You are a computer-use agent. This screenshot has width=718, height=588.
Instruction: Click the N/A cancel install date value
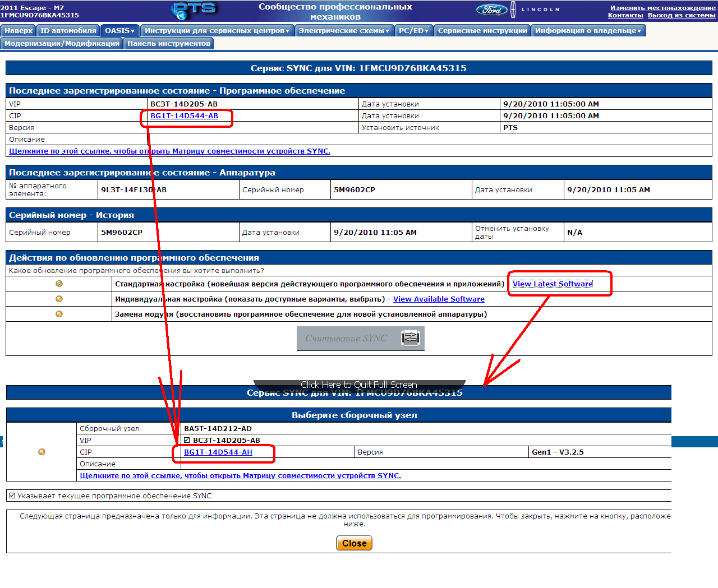(x=574, y=233)
